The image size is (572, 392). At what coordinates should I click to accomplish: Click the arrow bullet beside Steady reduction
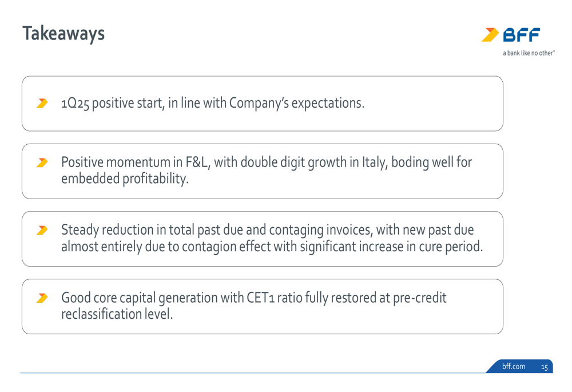point(42,230)
